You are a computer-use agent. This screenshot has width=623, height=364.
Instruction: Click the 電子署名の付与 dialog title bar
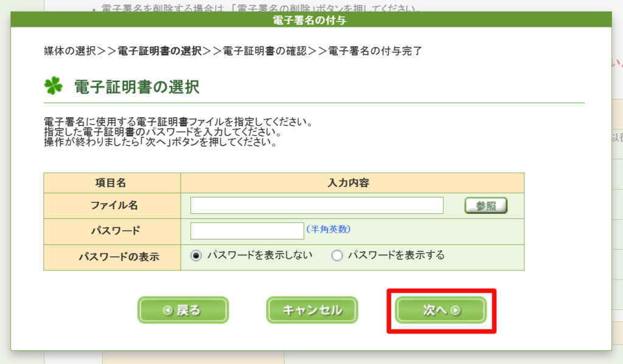[311, 20]
